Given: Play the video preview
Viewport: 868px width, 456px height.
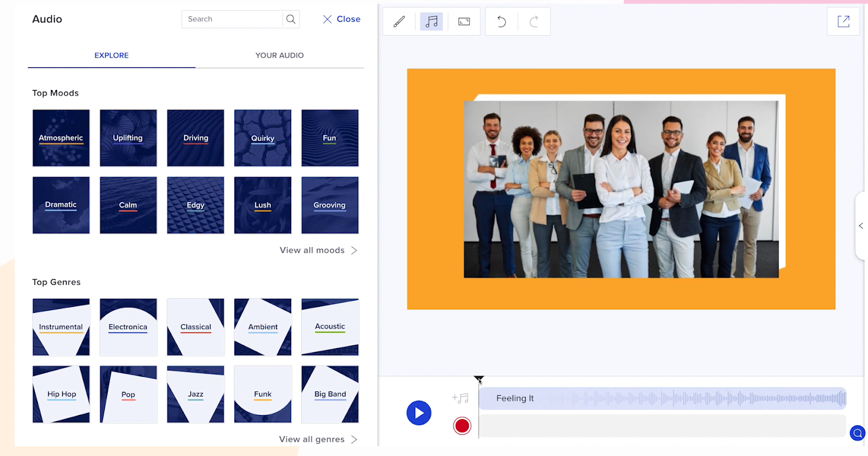Looking at the screenshot, I should (419, 413).
